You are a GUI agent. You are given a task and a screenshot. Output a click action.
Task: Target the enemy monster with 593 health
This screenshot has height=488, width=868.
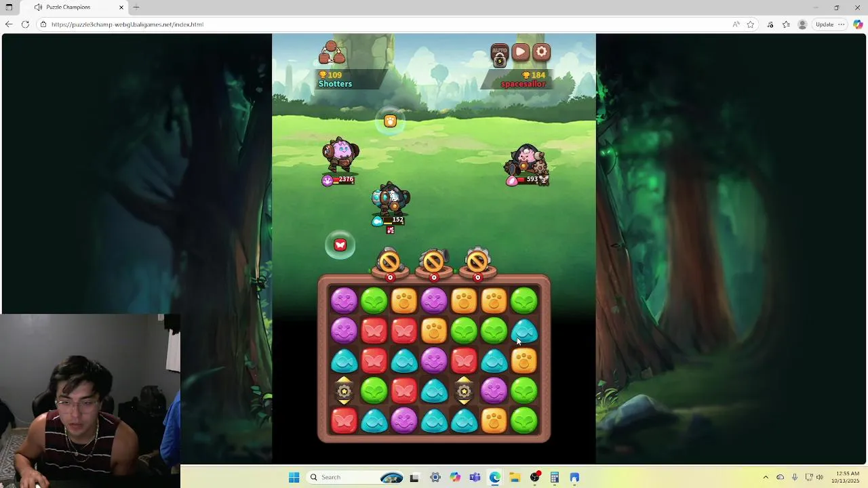pos(527,161)
